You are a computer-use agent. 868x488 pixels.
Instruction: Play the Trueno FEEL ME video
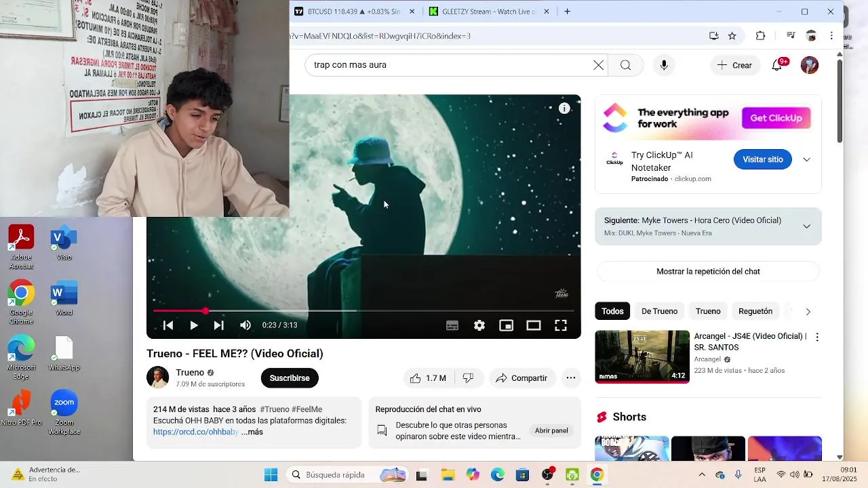tap(194, 325)
